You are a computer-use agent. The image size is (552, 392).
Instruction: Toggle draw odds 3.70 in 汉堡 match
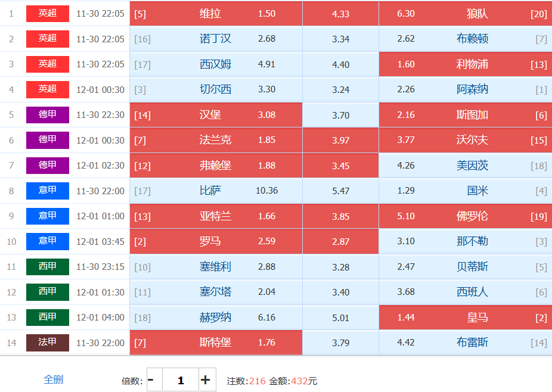[340, 115]
